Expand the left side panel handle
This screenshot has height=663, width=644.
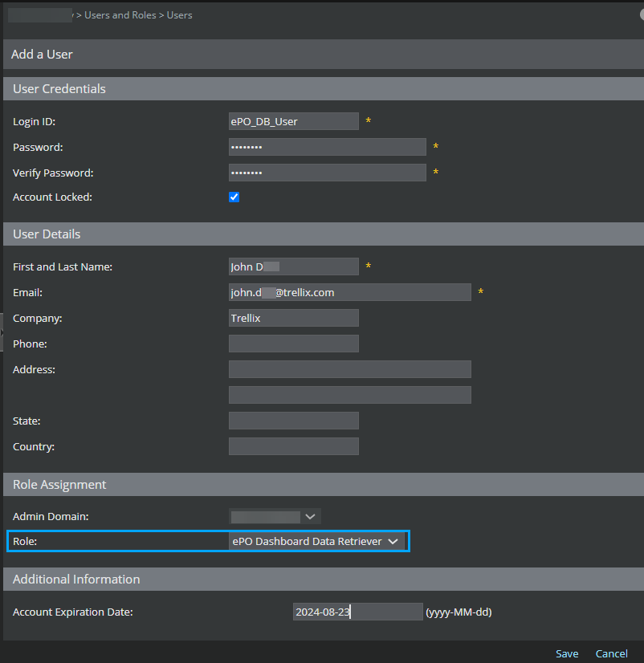coord(2,332)
